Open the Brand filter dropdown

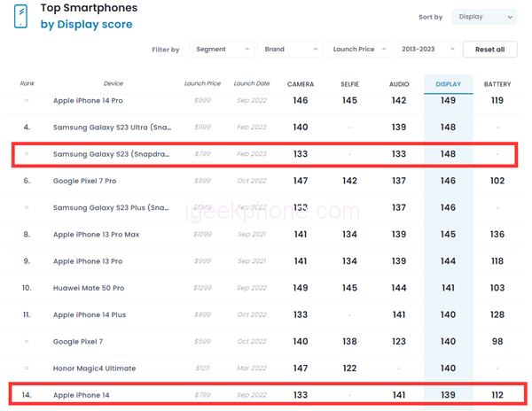[x=292, y=50]
